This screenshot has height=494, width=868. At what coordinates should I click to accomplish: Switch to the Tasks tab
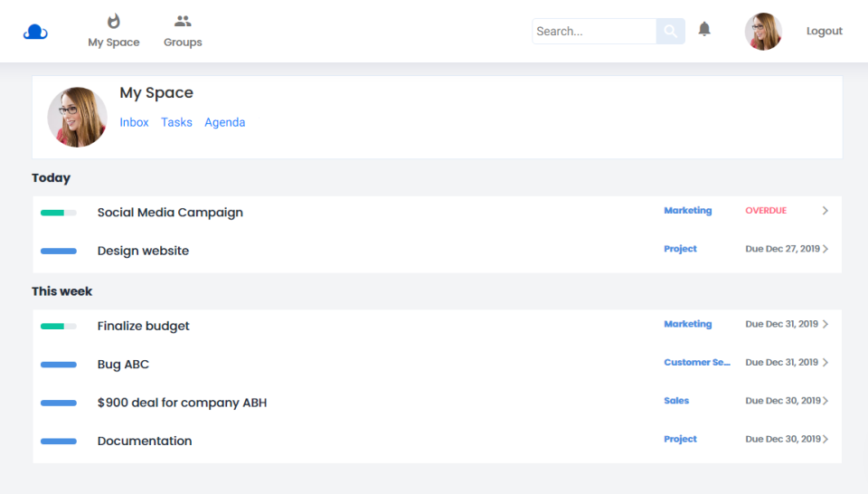176,122
